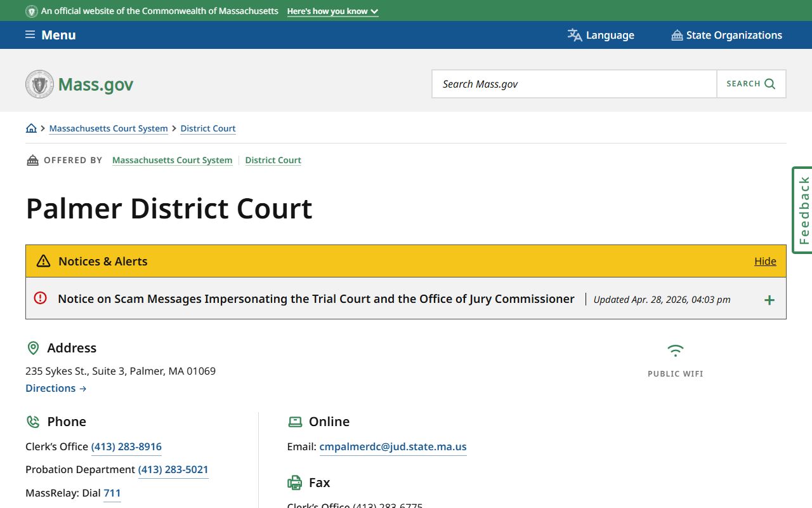Click the scam notice title text
This screenshot has width=812, height=508.
click(316, 298)
